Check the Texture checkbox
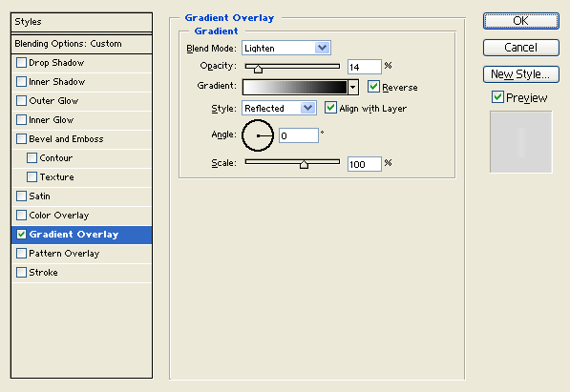Image resolution: width=570 pixels, height=392 pixels. pyautogui.click(x=32, y=177)
